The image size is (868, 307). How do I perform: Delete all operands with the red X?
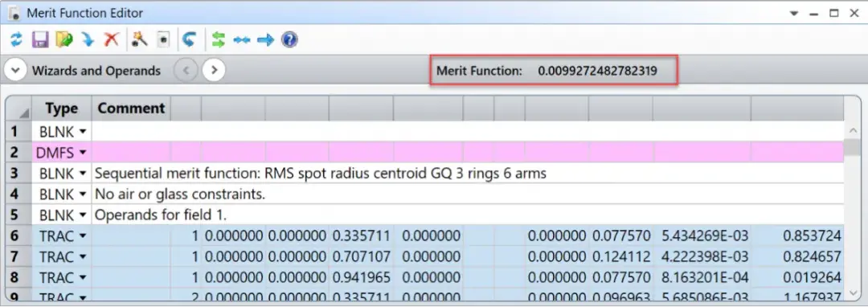pos(111,39)
